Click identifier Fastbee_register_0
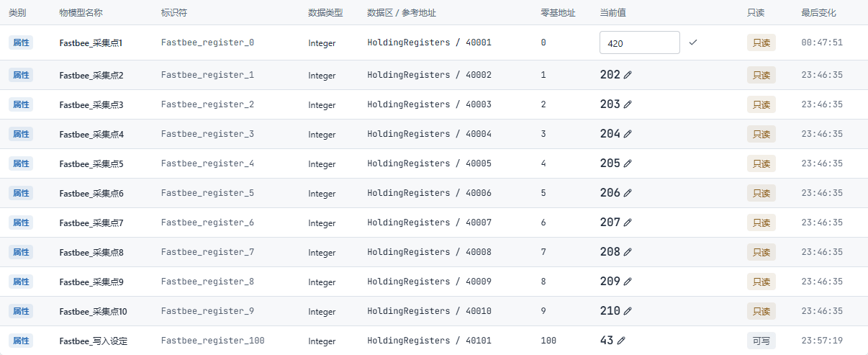The width and height of the screenshot is (868, 355). coord(207,42)
